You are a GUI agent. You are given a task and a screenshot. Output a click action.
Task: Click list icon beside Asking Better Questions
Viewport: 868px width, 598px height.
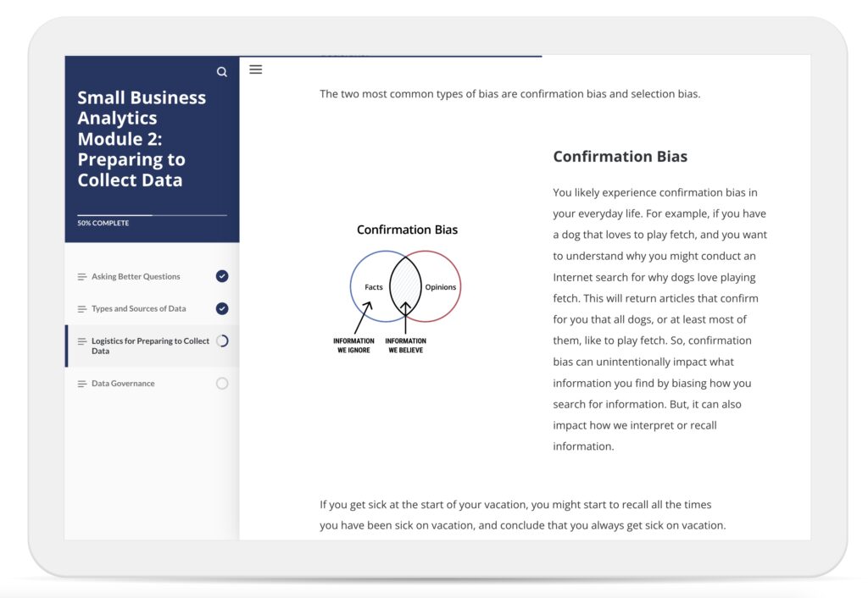coord(82,277)
